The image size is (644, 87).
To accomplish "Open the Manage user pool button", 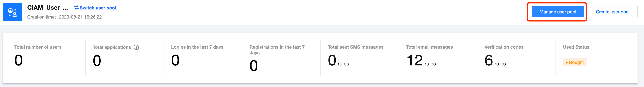I will pyautogui.click(x=558, y=12).
